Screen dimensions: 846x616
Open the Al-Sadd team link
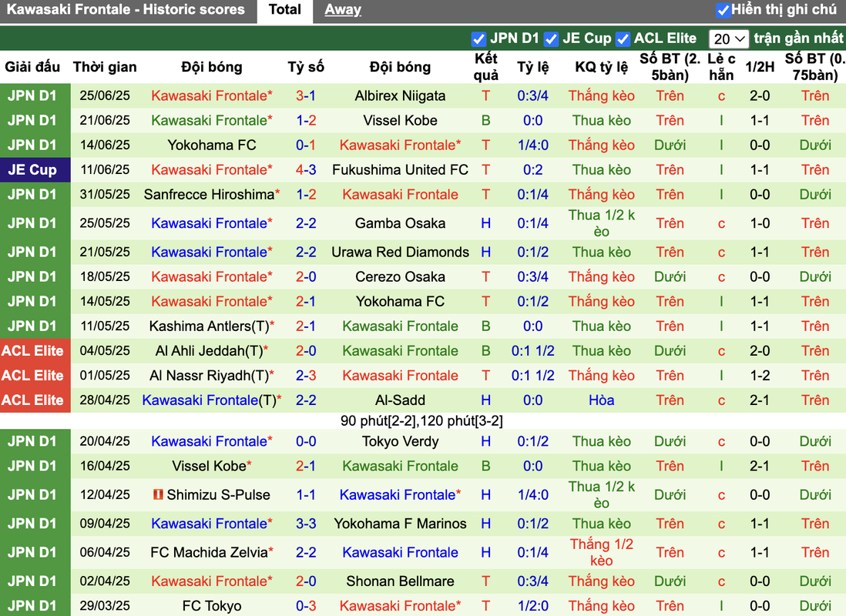(401, 400)
